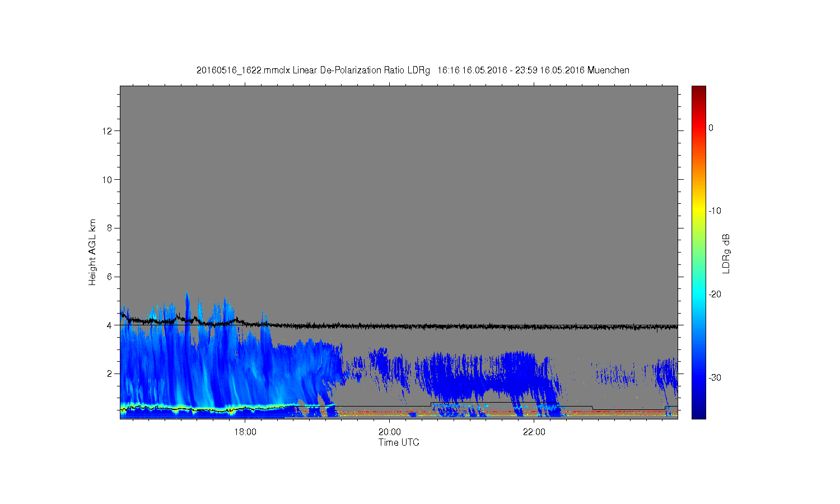Click the height tick label 2

tap(110, 374)
